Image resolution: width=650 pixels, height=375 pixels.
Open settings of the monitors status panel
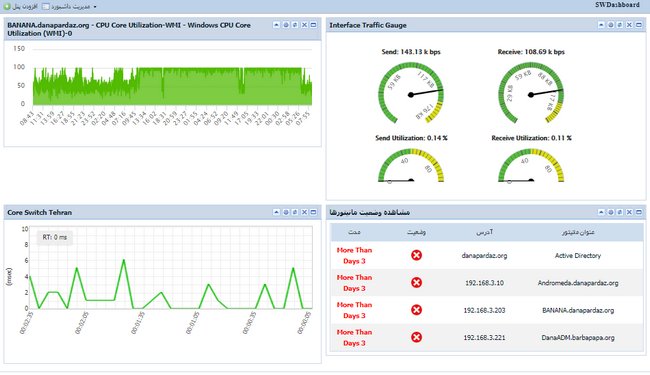(x=611, y=212)
